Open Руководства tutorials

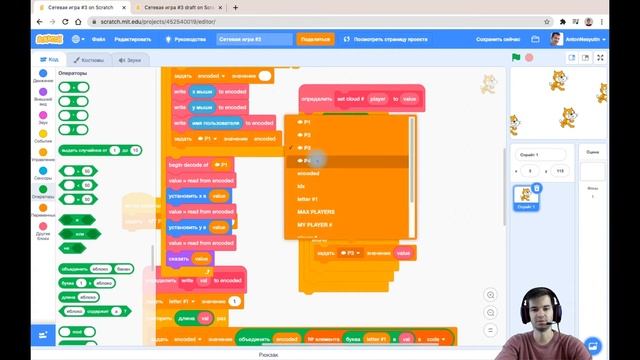[186, 39]
